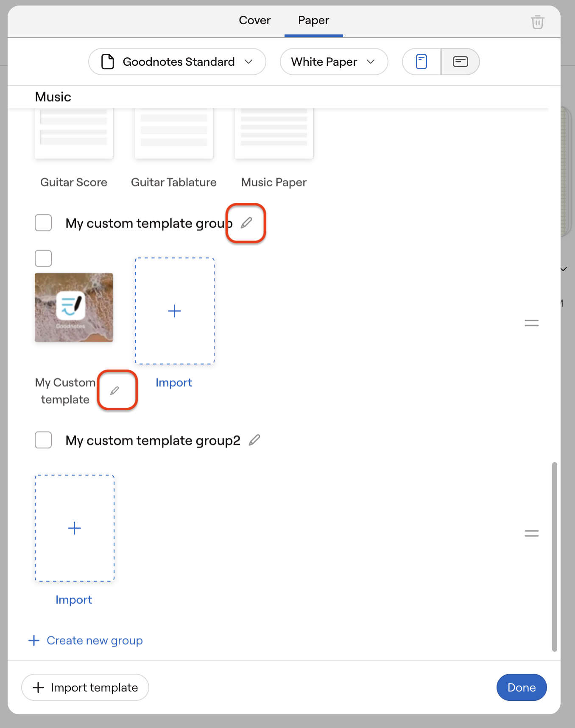
Task: Edit 'My Custom template' name pencil
Action: [114, 391]
